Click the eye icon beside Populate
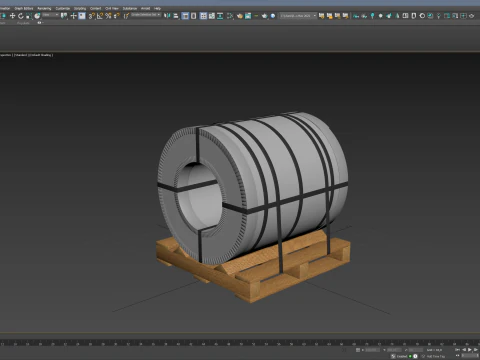480x360 pixels. [39, 23]
